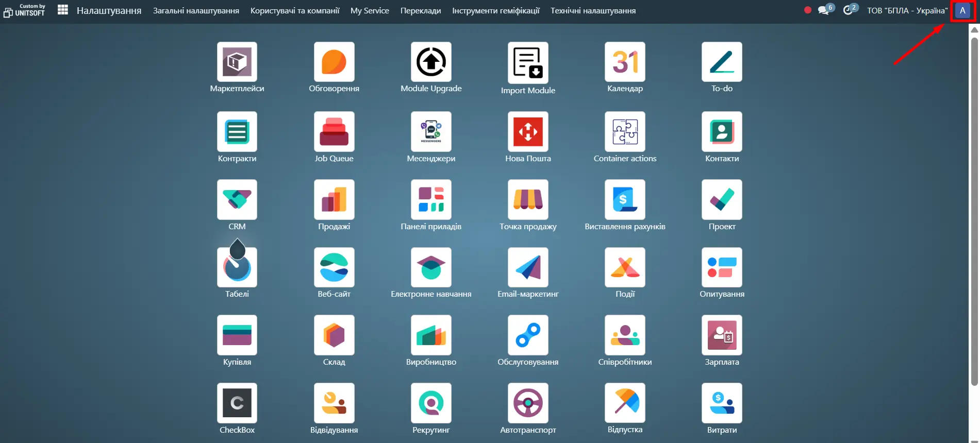
Task: Open the activities clock indicator
Action: click(x=849, y=10)
